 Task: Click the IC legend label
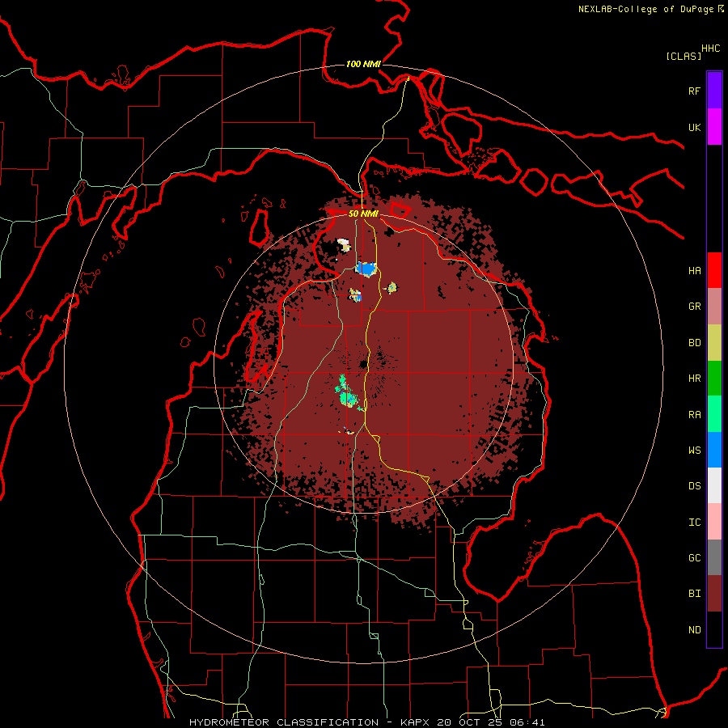click(694, 523)
